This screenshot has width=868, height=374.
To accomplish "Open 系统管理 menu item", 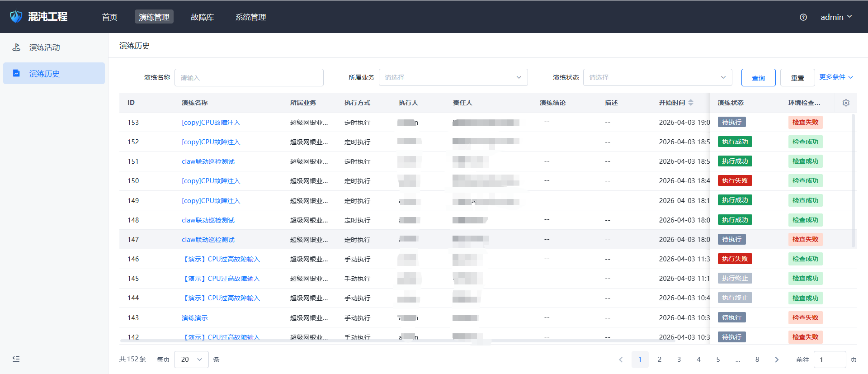I will coord(250,17).
